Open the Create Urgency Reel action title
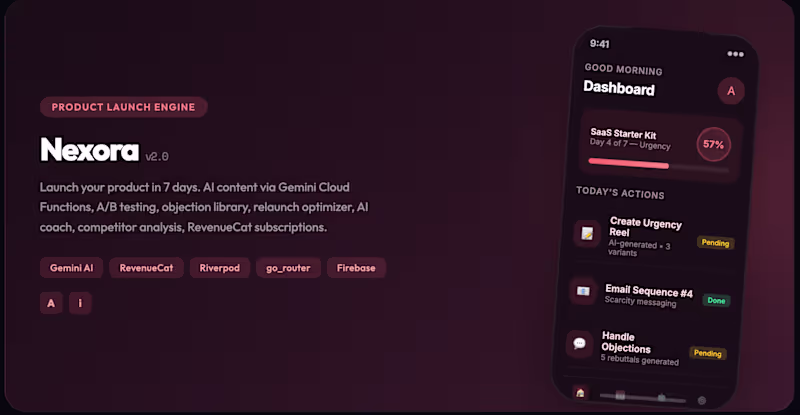 (x=645, y=227)
